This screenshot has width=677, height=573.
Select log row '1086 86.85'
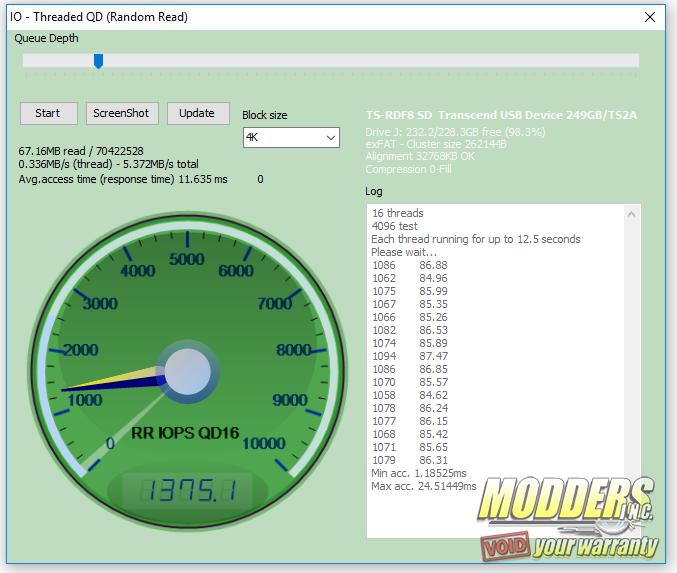pos(410,369)
